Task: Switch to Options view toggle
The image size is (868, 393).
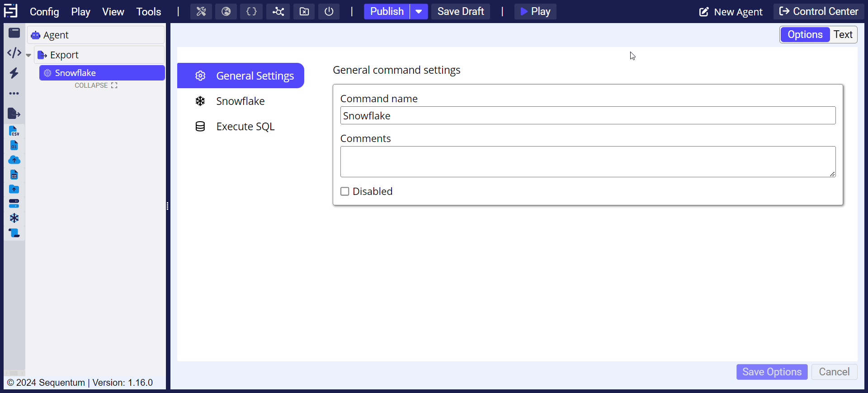Action: (x=805, y=34)
